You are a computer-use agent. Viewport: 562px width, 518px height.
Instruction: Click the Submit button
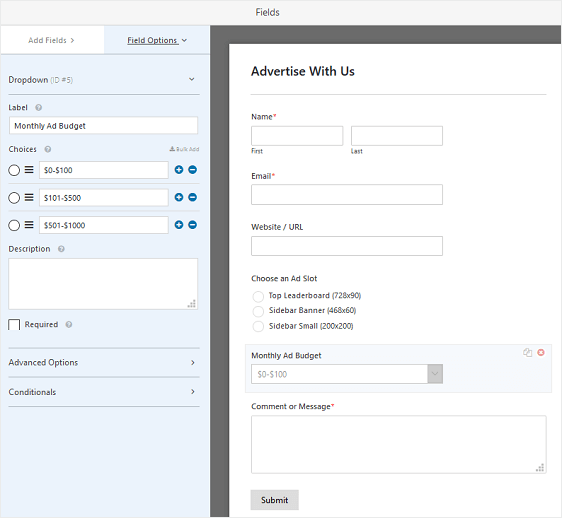tap(275, 500)
